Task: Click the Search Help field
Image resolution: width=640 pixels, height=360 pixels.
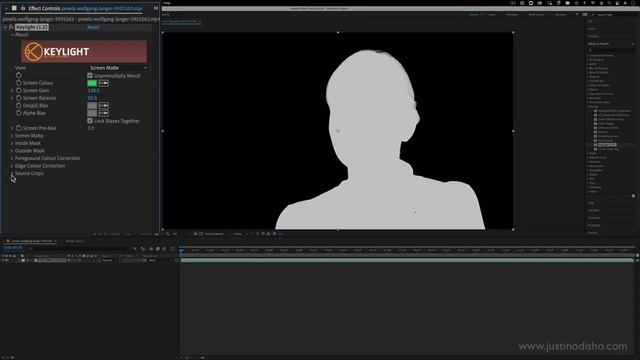Action: pyautogui.click(x=613, y=15)
